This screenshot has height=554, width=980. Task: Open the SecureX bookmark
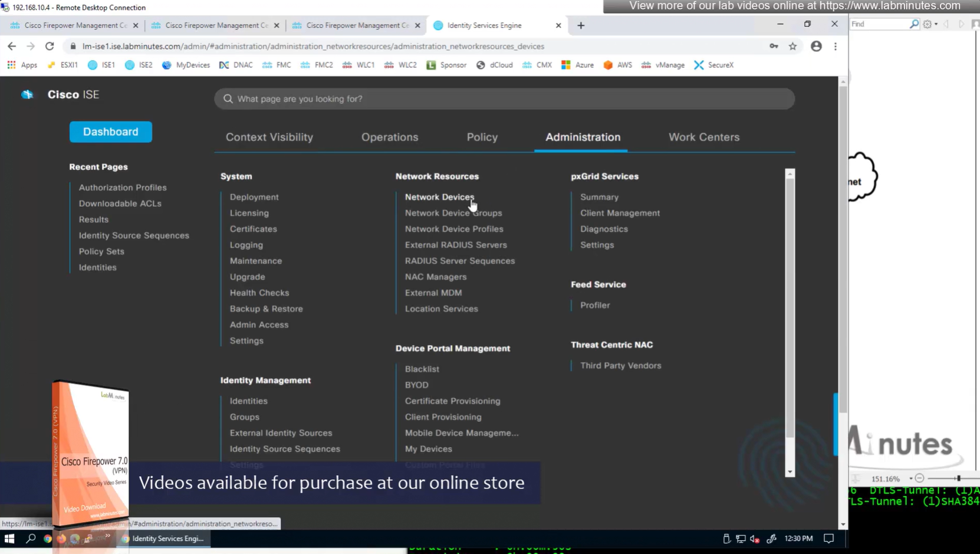click(x=713, y=65)
